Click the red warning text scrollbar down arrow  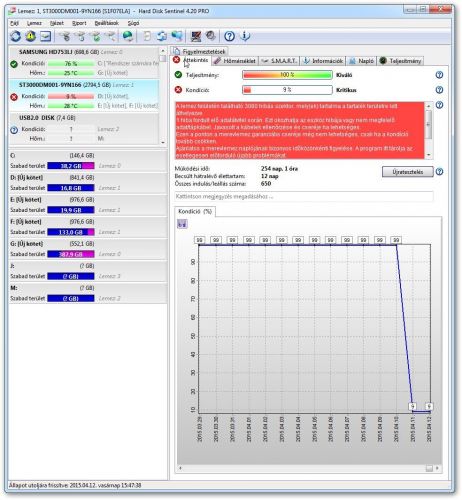tap(429, 155)
